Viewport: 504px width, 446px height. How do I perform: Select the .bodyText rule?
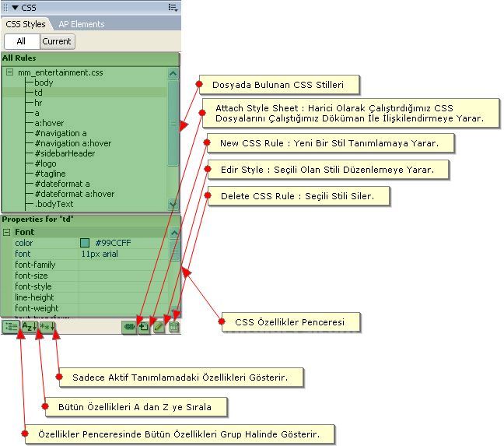pos(53,204)
